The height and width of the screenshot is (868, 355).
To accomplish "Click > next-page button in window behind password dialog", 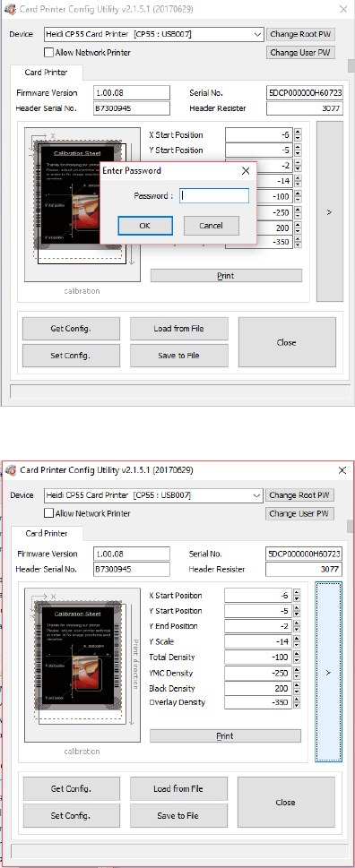I will coord(329,211).
